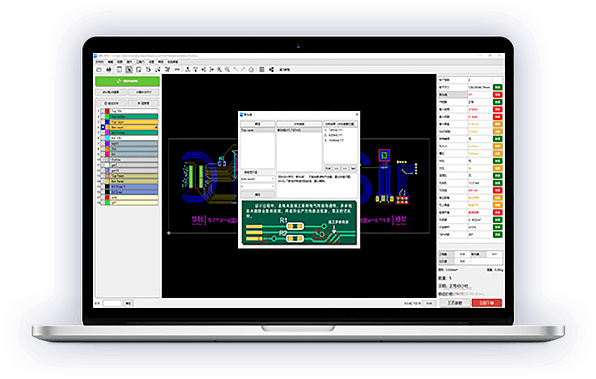Click the magnifier icon next to the undo arrow
596x379 pixels.
pos(227,70)
